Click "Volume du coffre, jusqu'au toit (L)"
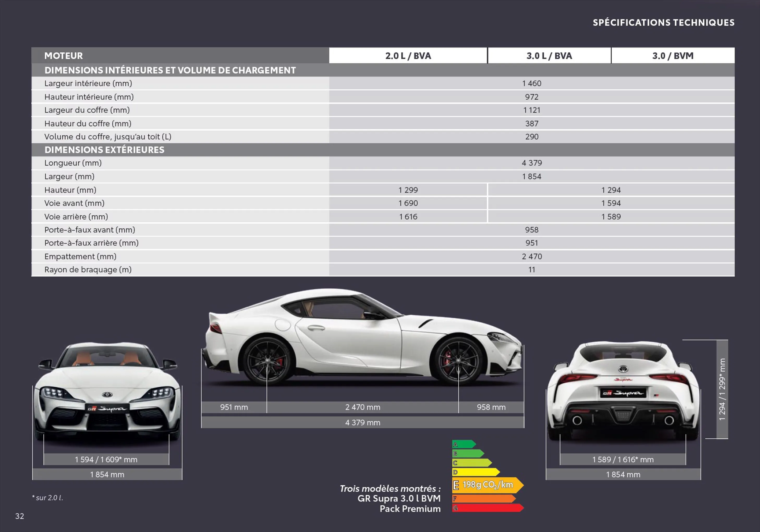The width and height of the screenshot is (760, 532). [108, 137]
